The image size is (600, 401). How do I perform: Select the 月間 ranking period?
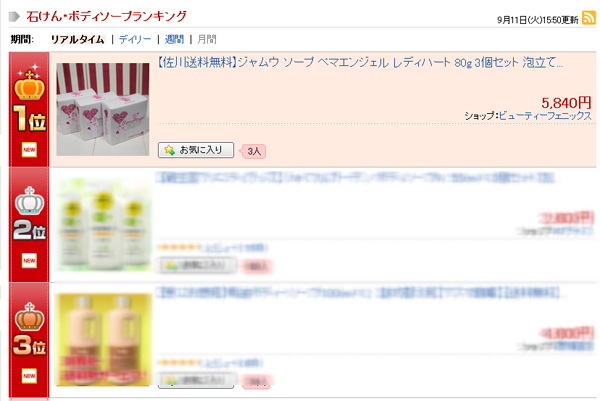tap(207, 39)
